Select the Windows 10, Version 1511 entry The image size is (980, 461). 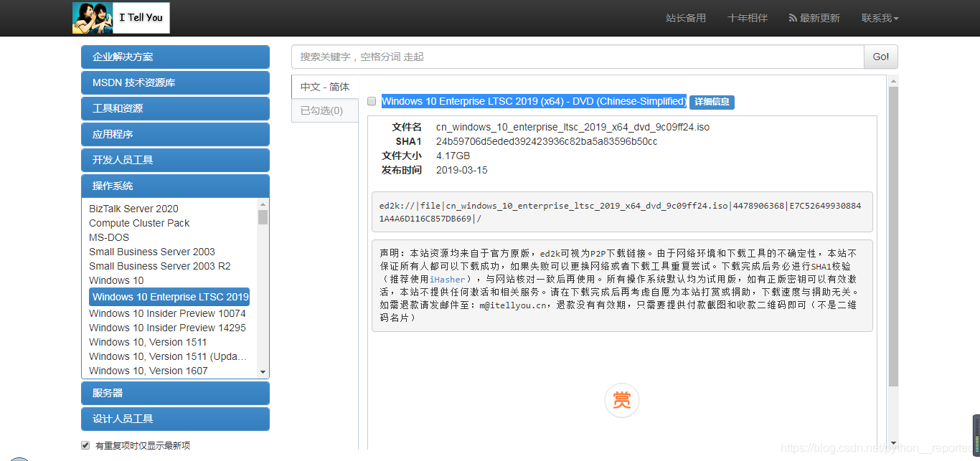pos(148,342)
